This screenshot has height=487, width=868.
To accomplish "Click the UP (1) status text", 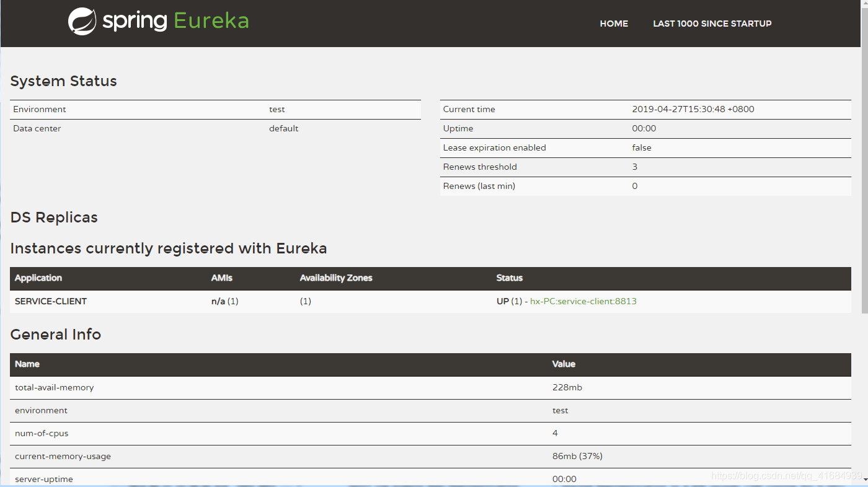I will click(510, 301).
